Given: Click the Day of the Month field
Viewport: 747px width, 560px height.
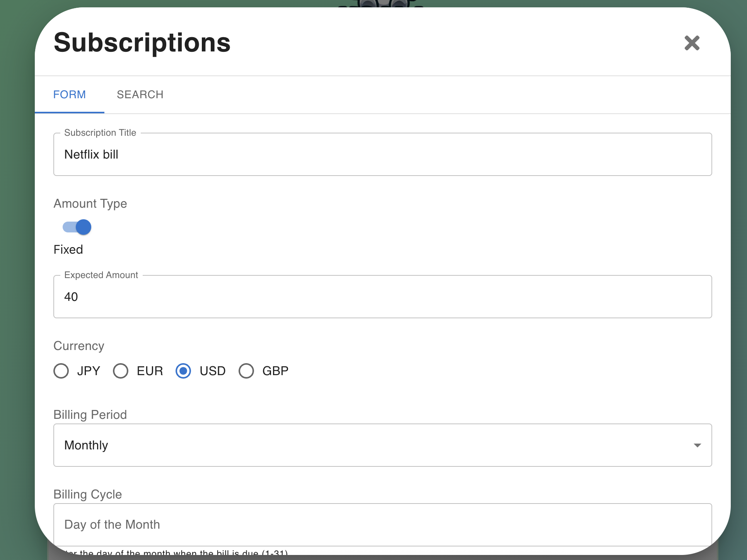Looking at the screenshot, I should (x=382, y=525).
